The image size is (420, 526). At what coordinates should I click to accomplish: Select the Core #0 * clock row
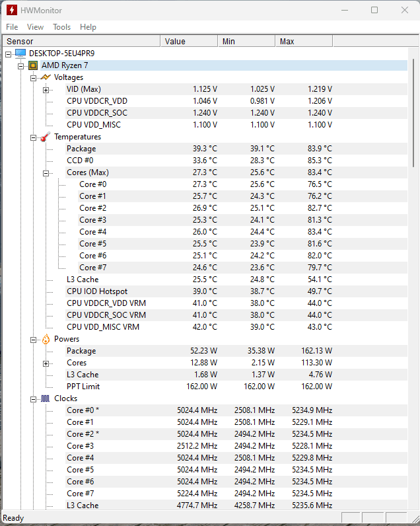[236, 410]
